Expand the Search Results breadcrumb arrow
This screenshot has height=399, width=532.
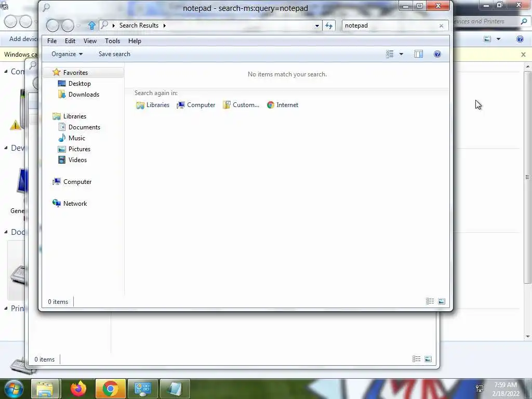165,25
